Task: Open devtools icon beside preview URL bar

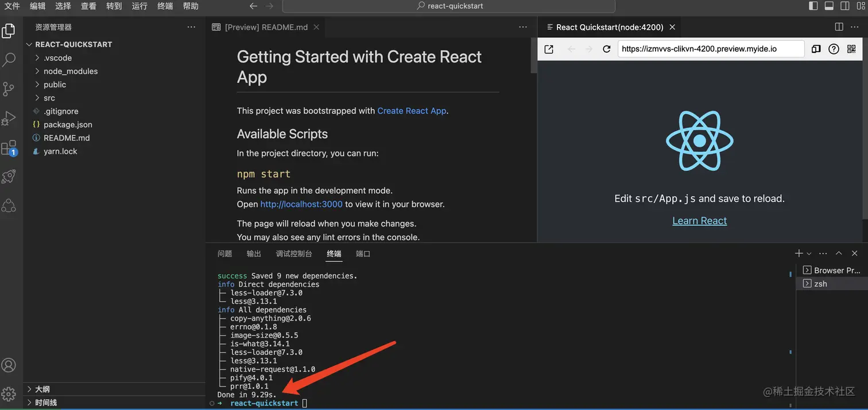Action: (x=816, y=49)
